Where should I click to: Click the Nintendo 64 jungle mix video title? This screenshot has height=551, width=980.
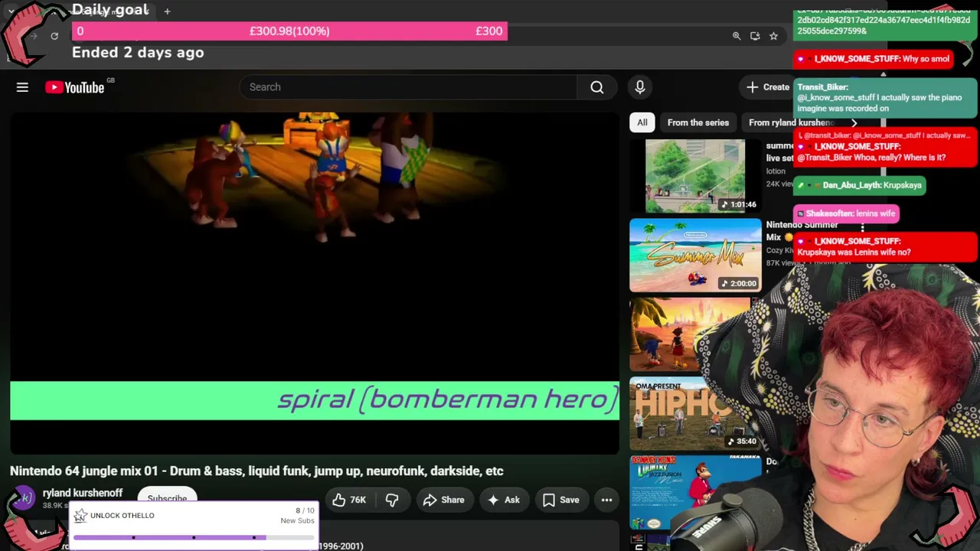click(x=256, y=471)
